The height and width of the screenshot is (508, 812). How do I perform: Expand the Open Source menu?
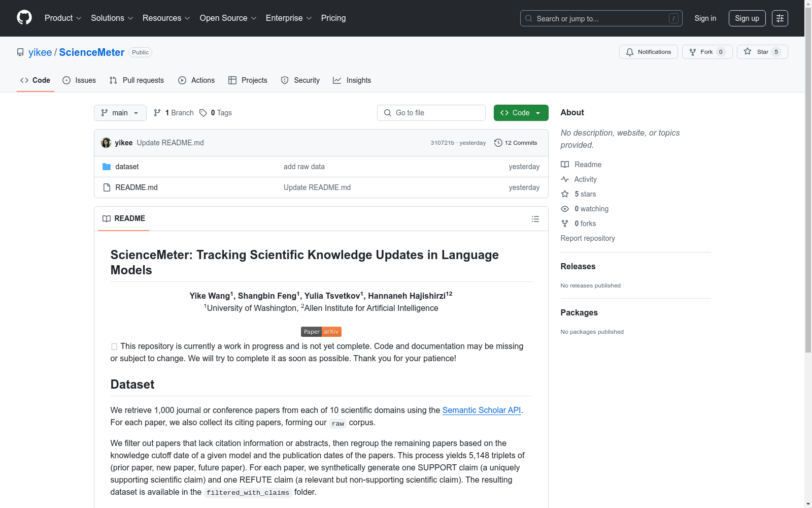point(228,18)
